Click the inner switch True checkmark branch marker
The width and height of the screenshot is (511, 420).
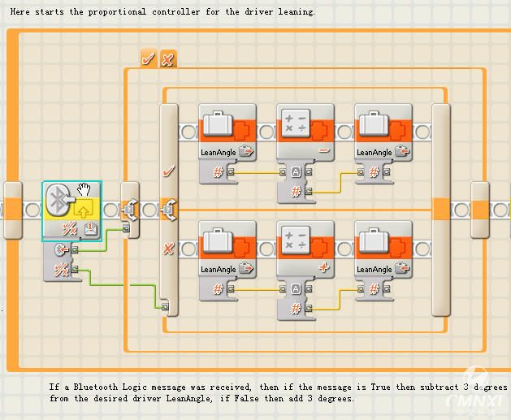coord(168,171)
